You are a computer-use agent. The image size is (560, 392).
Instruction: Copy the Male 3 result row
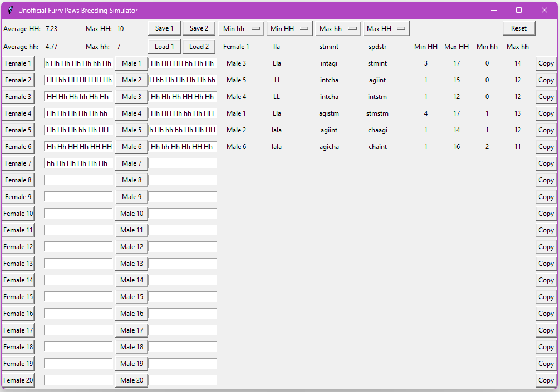coord(546,63)
